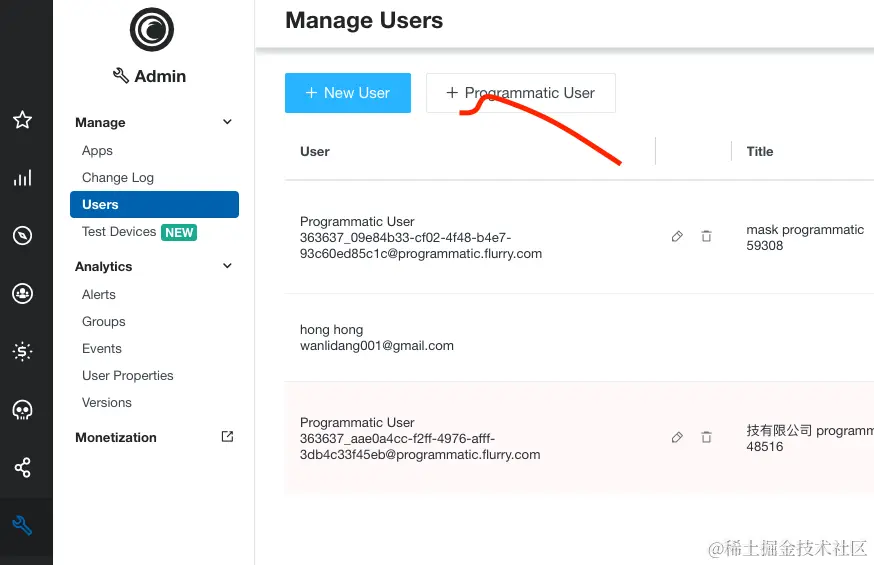Select the blue wrench admin icon
The image size is (874, 565).
point(22,525)
